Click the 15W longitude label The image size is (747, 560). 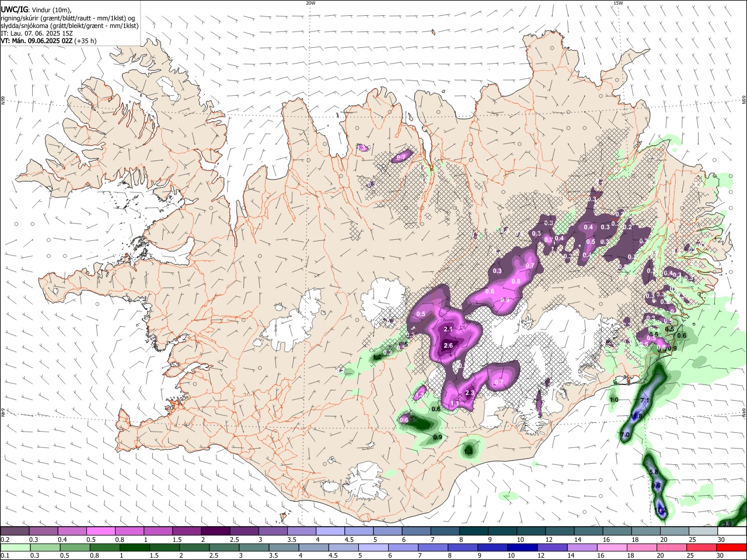click(x=618, y=3)
